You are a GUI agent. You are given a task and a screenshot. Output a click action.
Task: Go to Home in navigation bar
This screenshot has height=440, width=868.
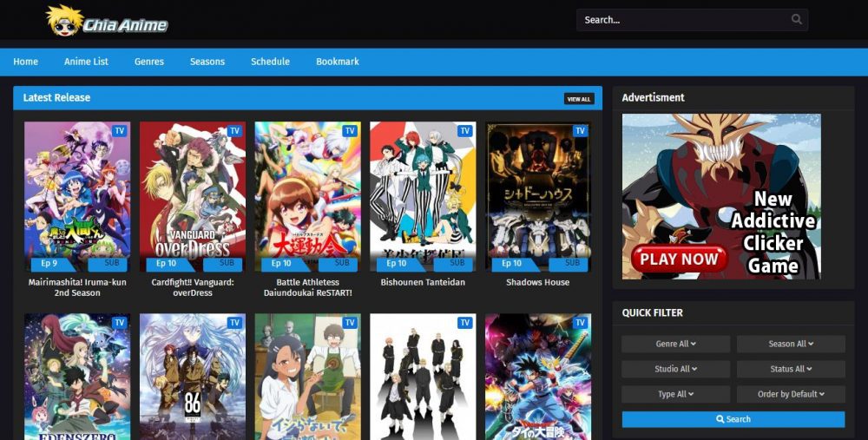coord(25,62)
